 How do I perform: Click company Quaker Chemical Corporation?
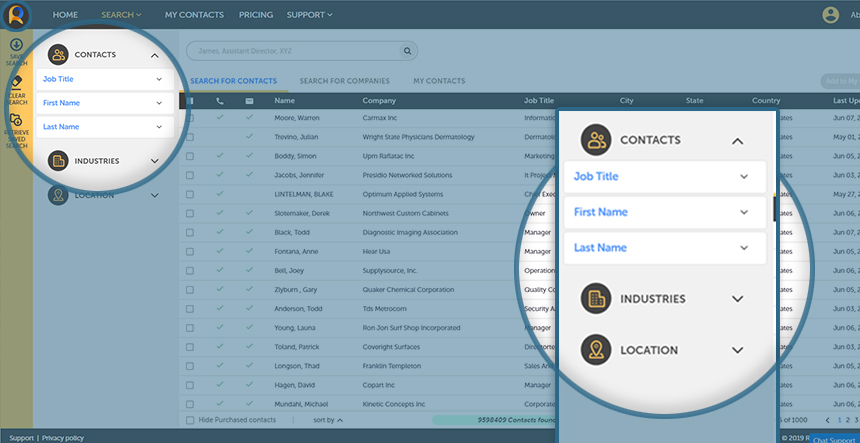point(408,289)
